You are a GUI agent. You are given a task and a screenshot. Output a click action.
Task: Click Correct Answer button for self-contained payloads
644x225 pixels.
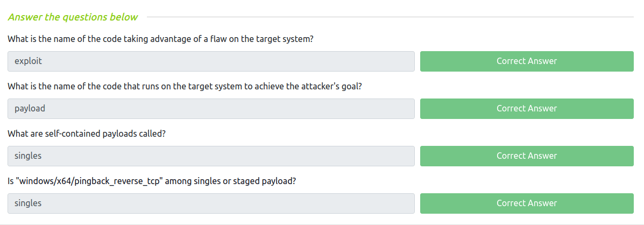tap(526, 156)
